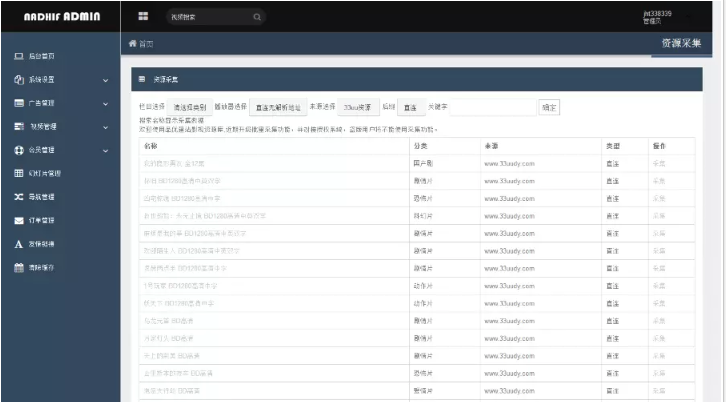Image resolution: width=726 pixels, height=402 pixels.
Task: Click the home icon in the breadcrumb
Action: pos(133,45)
